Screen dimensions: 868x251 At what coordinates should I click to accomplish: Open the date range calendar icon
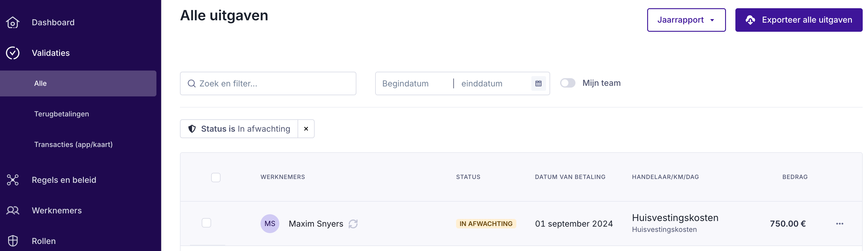point(538,83)
